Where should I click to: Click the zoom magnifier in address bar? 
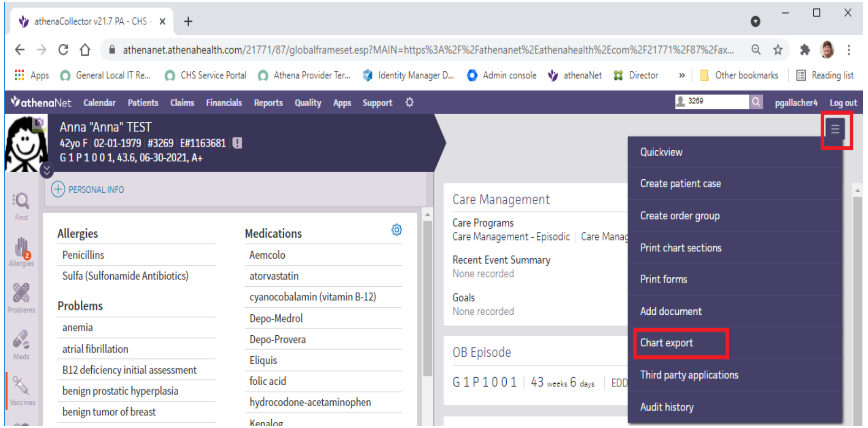point(756,49)
